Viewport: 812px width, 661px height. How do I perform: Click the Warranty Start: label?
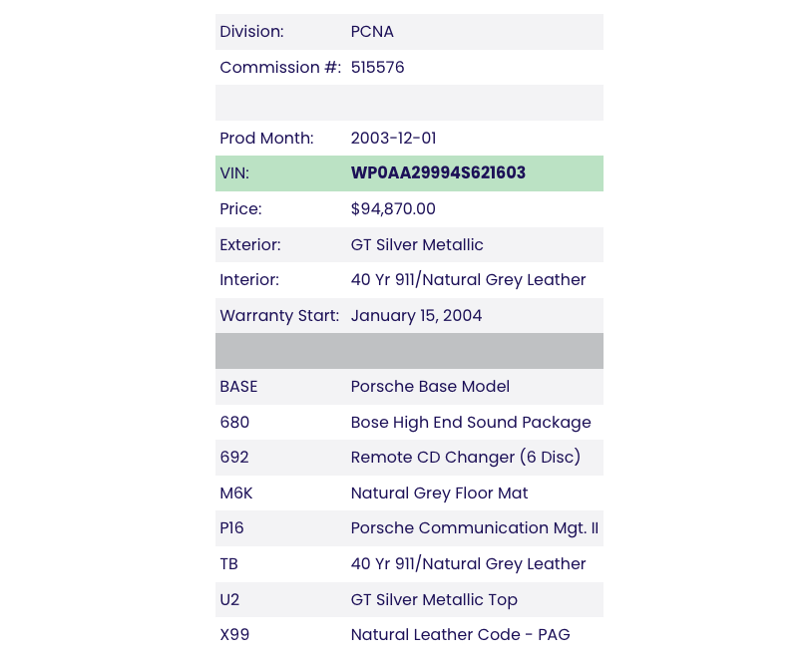(279, 316)
